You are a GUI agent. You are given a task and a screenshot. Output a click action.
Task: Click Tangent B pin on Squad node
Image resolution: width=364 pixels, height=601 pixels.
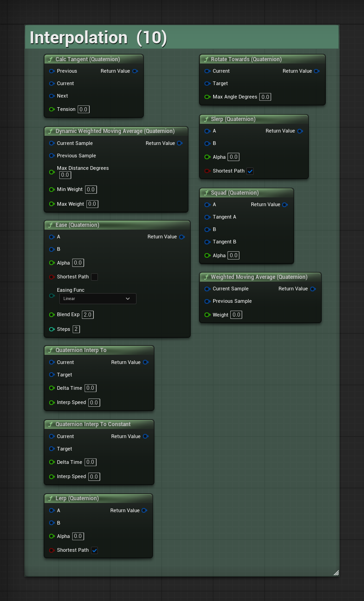pyautogui.click(x=208, y=242)
